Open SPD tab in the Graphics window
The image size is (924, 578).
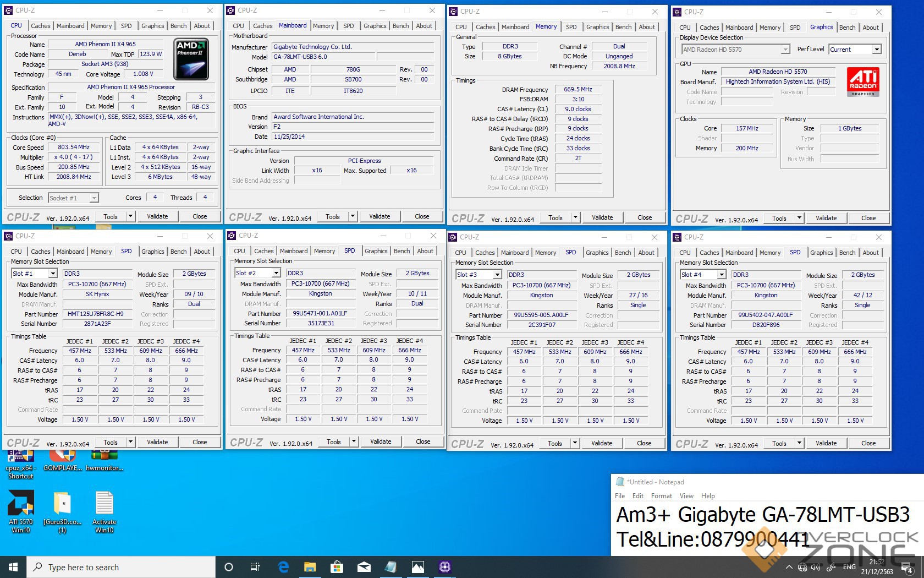795,28
